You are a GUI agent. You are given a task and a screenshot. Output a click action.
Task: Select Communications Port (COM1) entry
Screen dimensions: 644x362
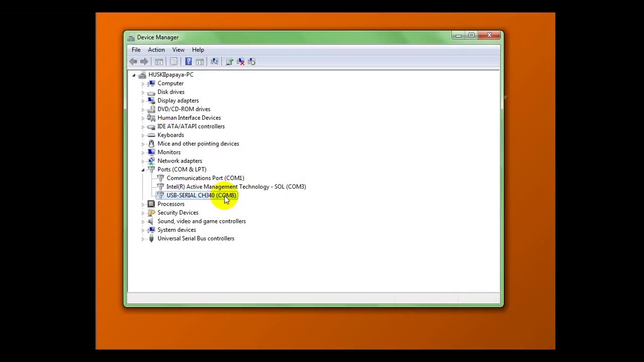click(x=205, y=178)
